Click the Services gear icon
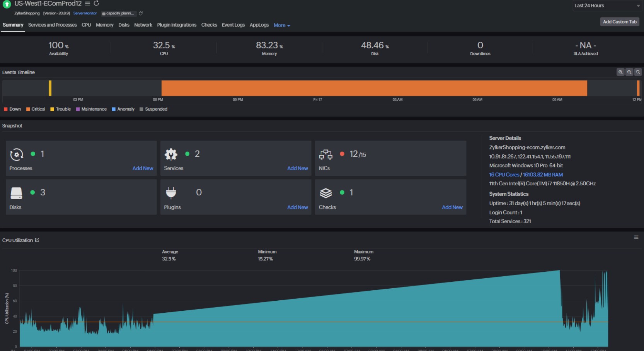The width and height of the screenshot is (644, 351). 171,153
